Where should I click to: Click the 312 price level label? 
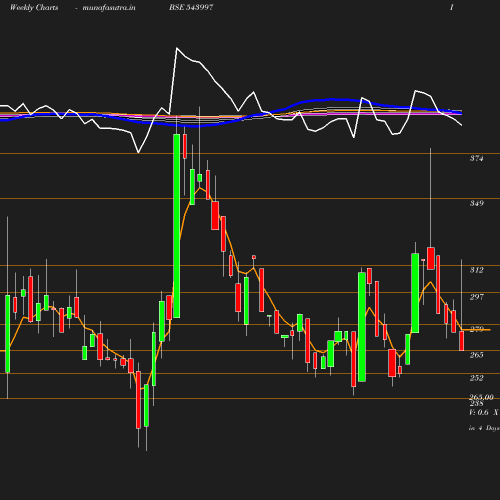click(476, 270)
